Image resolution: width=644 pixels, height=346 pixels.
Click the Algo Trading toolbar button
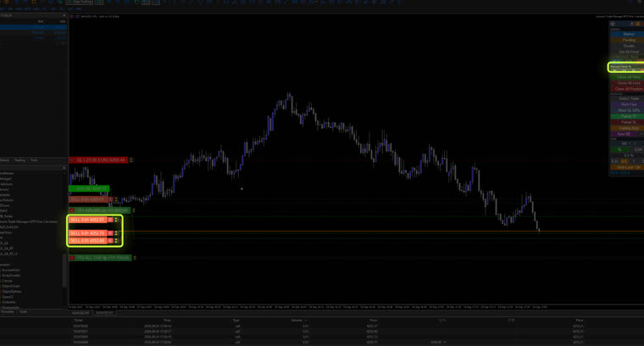coord(80,2)
